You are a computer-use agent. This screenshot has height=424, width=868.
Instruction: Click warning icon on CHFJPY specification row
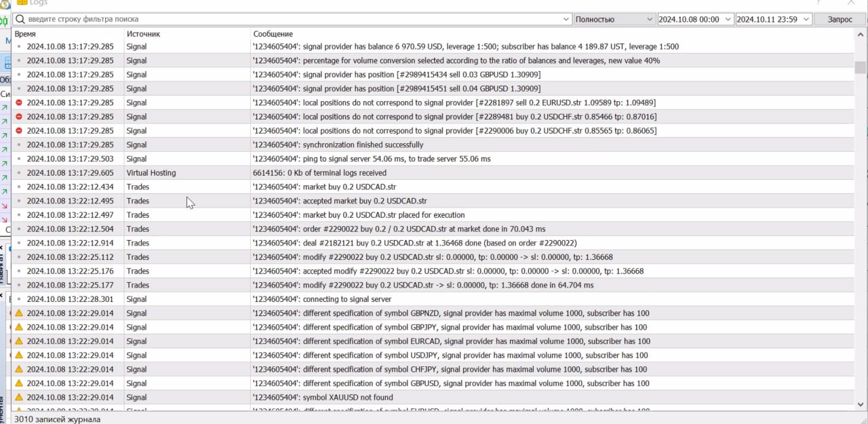click(19, 369)
